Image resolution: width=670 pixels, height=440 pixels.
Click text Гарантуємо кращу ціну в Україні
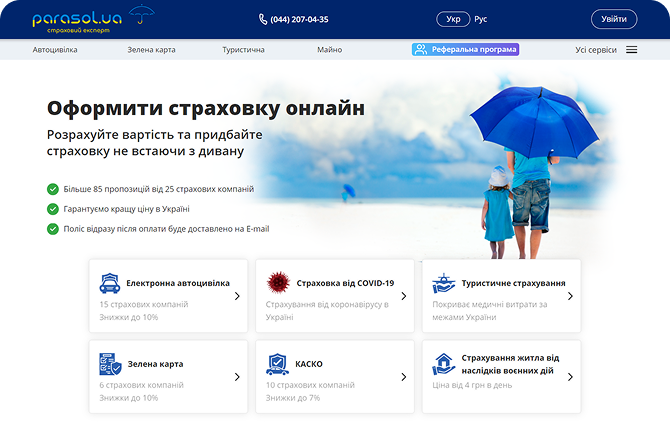126,209
